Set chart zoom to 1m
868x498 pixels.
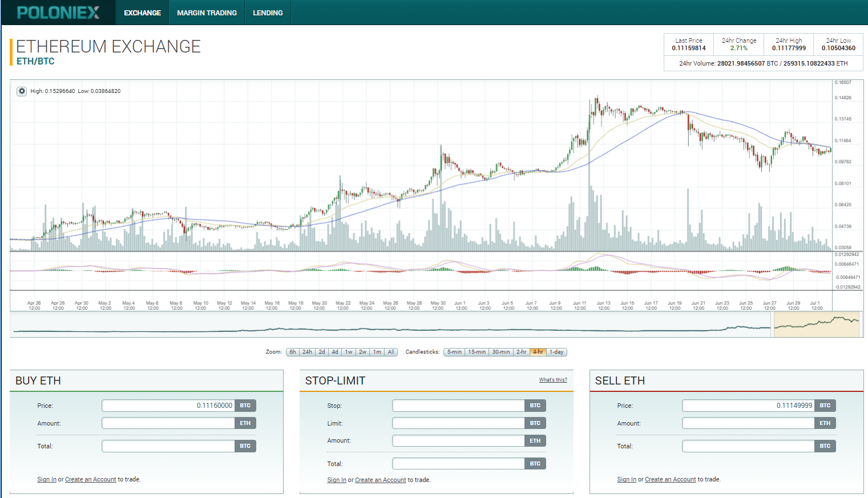377,352
